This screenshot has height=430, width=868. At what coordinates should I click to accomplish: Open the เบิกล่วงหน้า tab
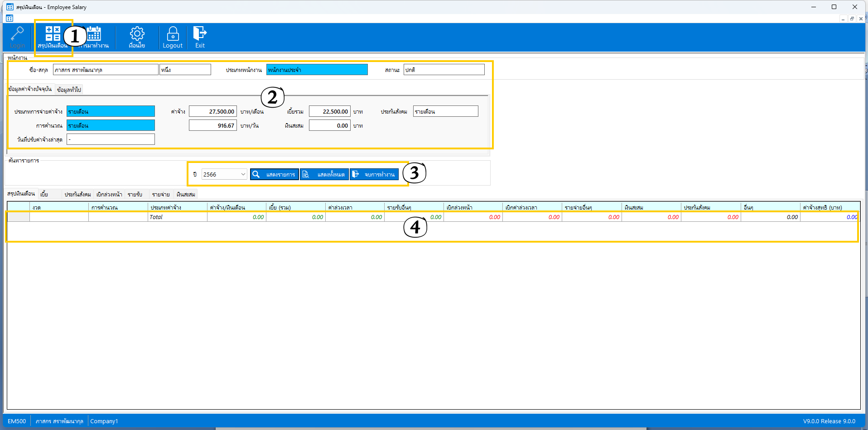click(109, 194)
